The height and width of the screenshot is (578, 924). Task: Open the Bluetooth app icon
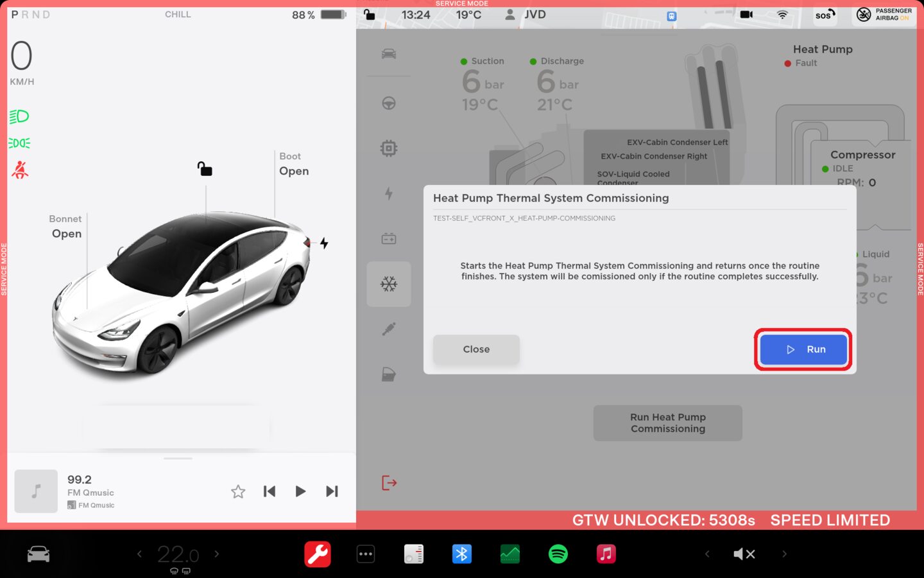pyautogui.click(x=462, y=554)
